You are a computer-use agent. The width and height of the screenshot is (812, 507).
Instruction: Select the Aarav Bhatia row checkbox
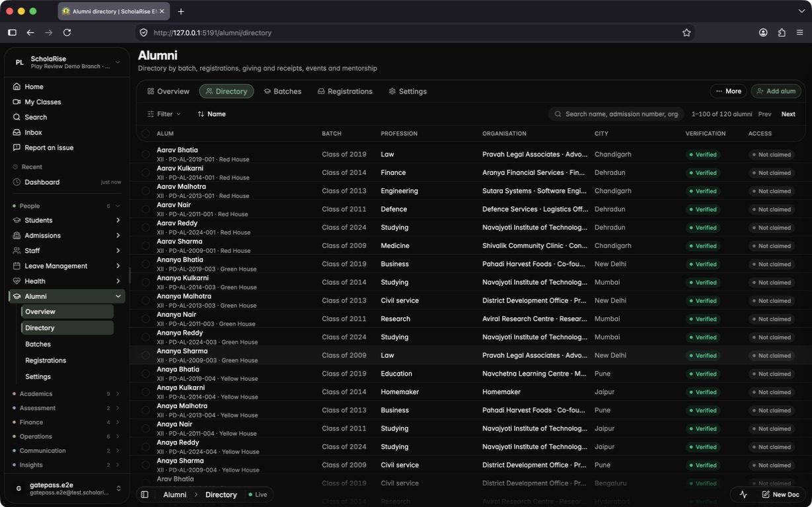[x=145, y=154]
